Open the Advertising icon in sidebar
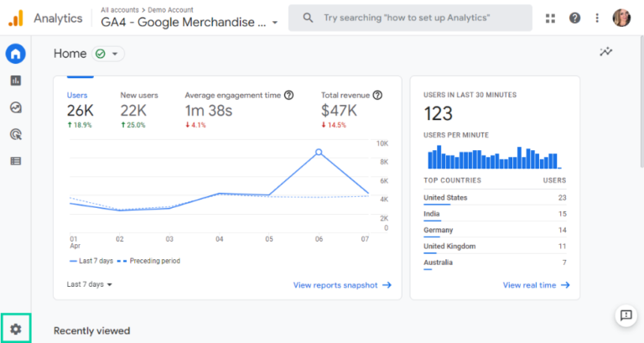Screen dimensions: 644x343 pyautogui.click(x=16, y=134)
